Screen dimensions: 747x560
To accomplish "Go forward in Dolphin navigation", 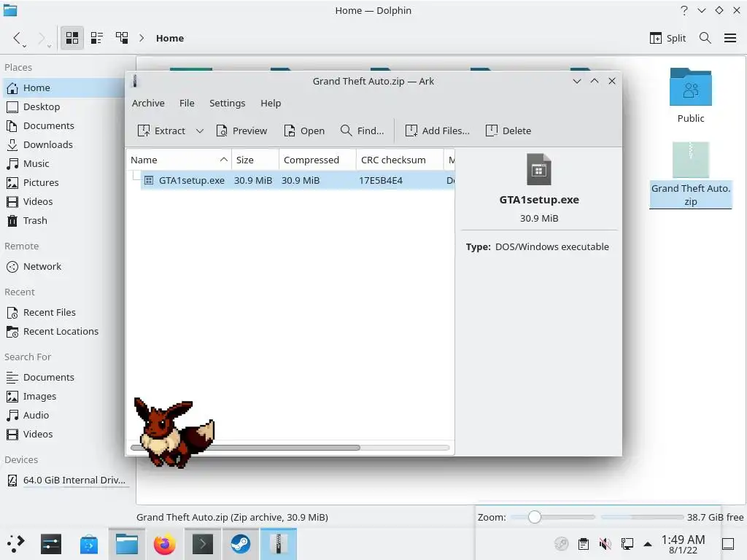I will click(43, 38).
